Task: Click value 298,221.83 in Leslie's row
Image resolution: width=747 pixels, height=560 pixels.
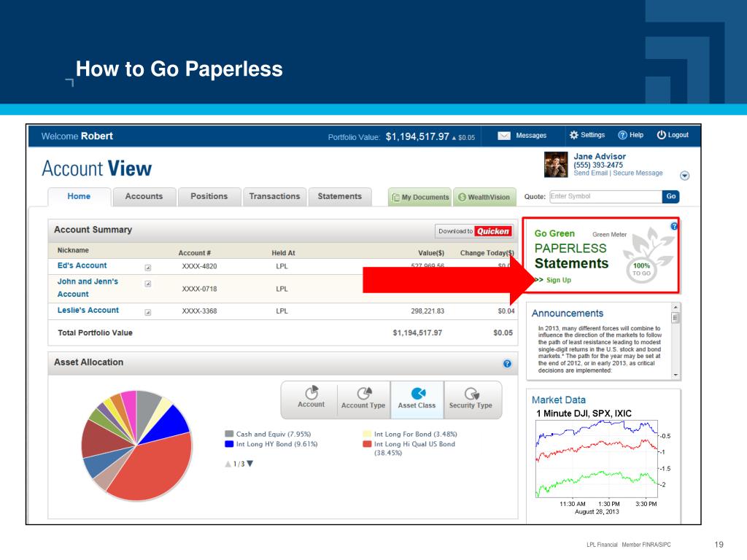Action: [427, 311]
